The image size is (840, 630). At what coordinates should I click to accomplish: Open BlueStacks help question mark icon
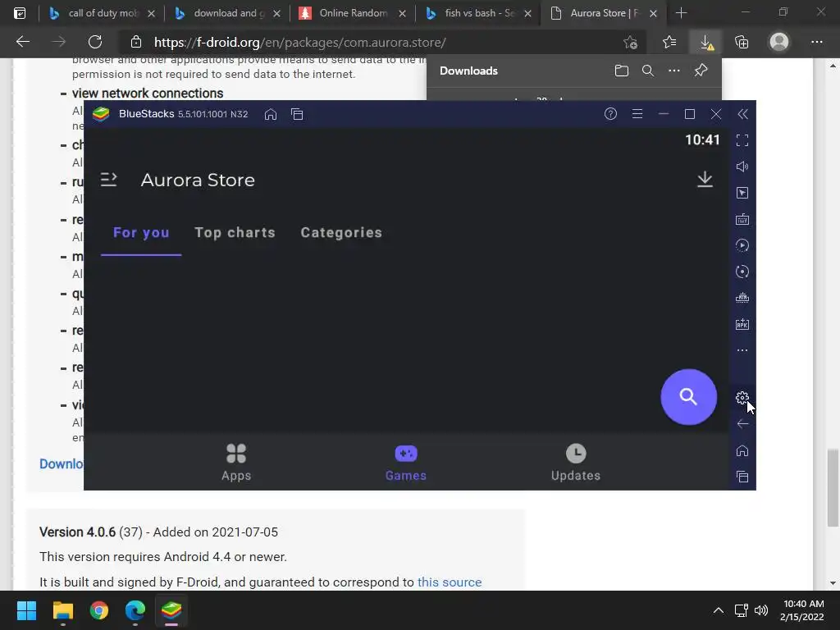(x=610, y=113)
